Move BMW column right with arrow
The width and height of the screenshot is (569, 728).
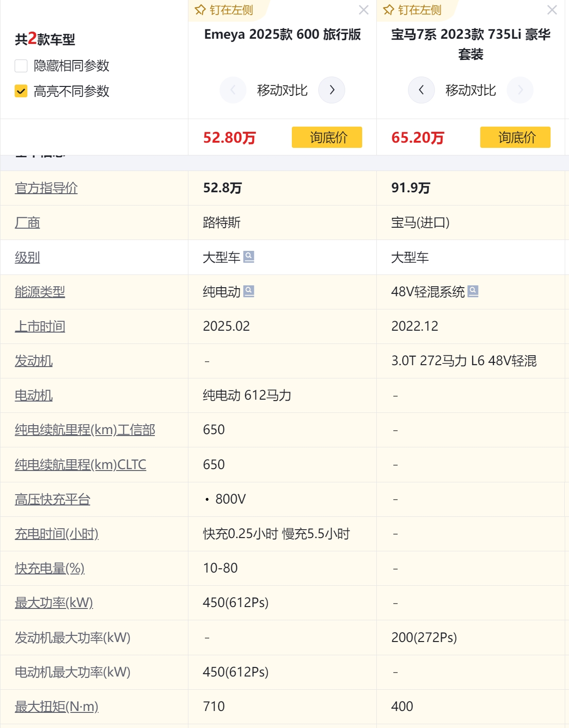coord(520,90)
